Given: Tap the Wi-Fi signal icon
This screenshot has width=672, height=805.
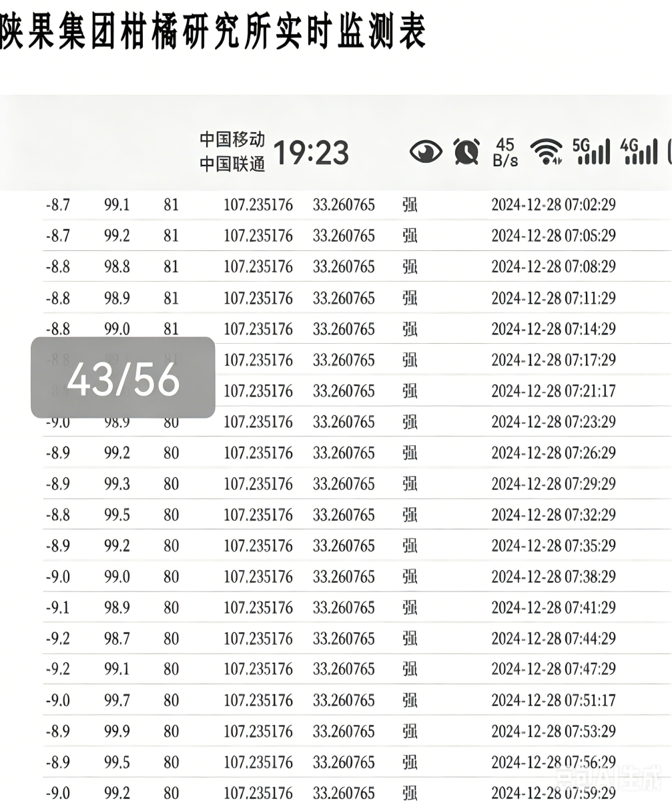Looking at the screenshot, I should coord(546,152).
